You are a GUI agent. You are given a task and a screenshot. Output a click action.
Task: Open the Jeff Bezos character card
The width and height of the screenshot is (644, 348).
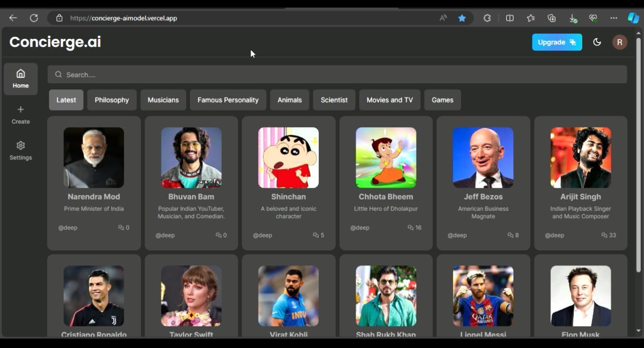pyautogui.click(x=483, y=183)
